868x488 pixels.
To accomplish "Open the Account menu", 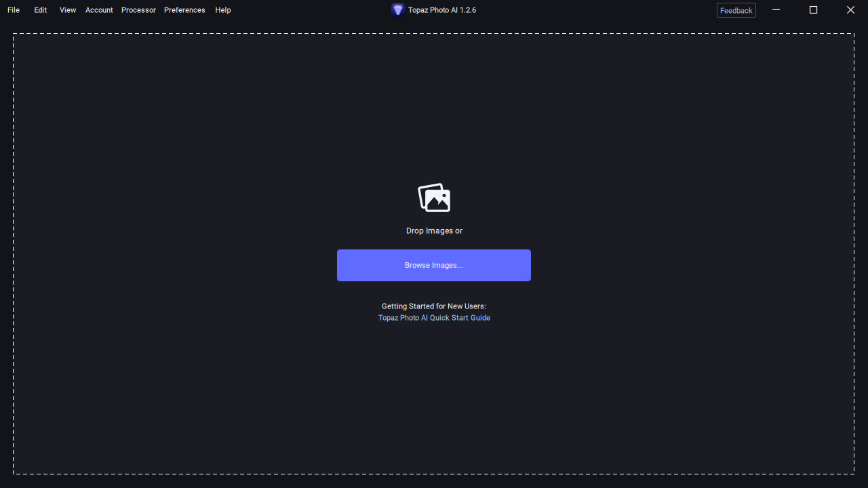I will click(99, 9).
